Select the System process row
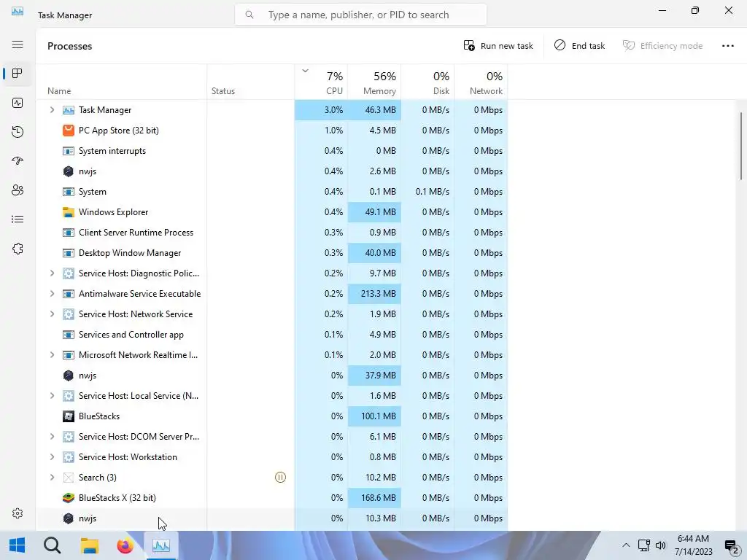Image resolution: width=747 pixels, height=560 pixels. (x=271, y=192)
